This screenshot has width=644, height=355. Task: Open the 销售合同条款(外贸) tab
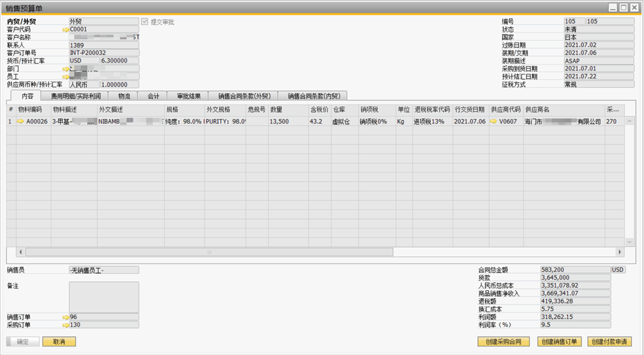point(244,95)
